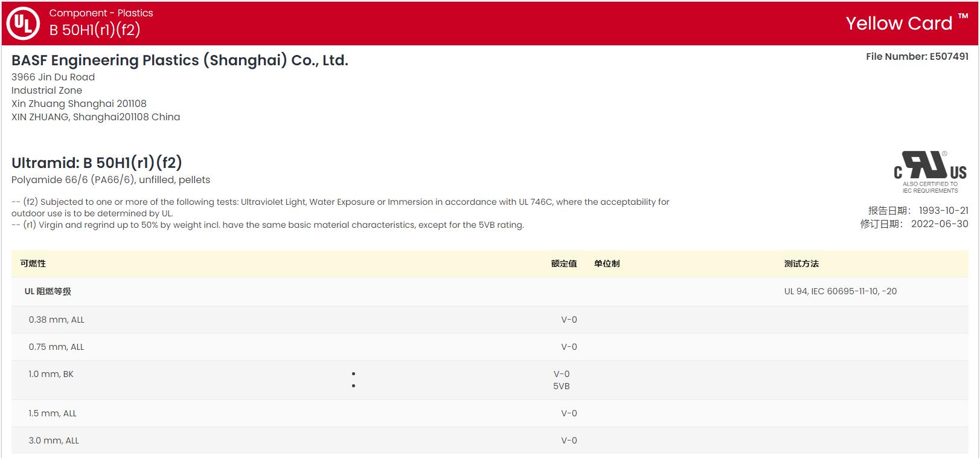This screenshot has width=980, height=458.
Task: Click the 'Polyamide 66/6 (PA66/6), unfilled, pellets' description
Action: tap(110, 179)
